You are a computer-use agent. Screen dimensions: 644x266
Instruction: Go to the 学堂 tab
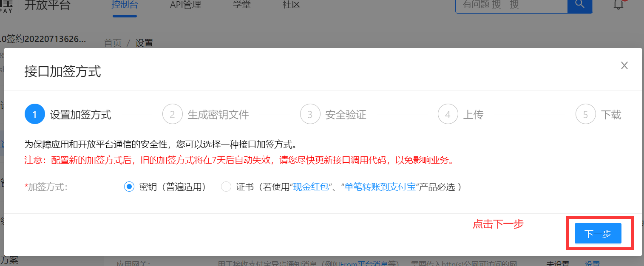242,6
